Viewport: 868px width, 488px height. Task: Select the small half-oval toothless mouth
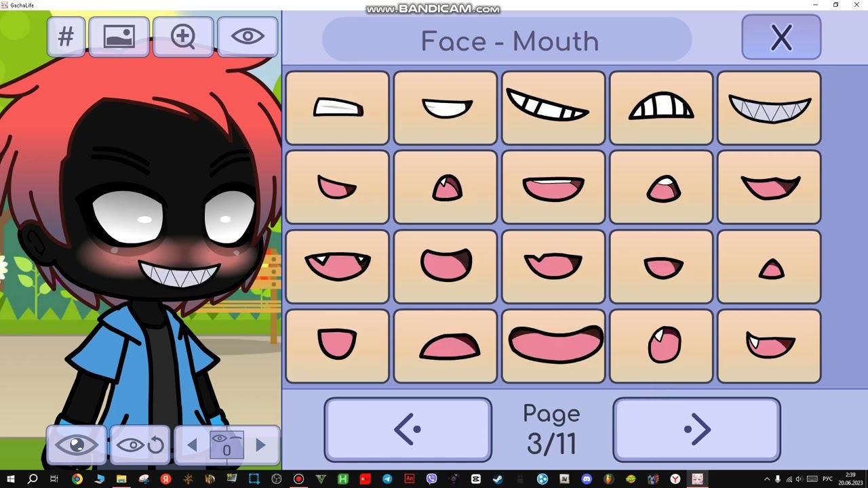tap(661, 266)
